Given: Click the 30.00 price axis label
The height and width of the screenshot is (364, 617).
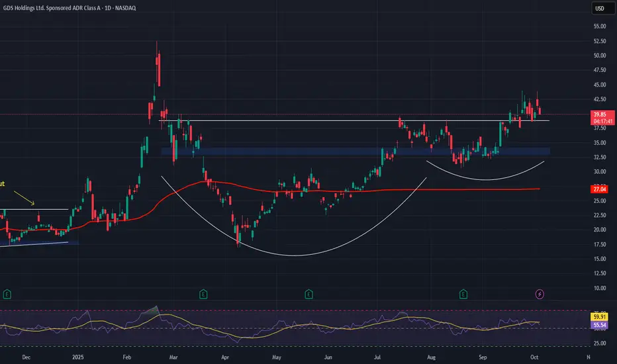Looking at the screenshot, I should tap(600, 171).
